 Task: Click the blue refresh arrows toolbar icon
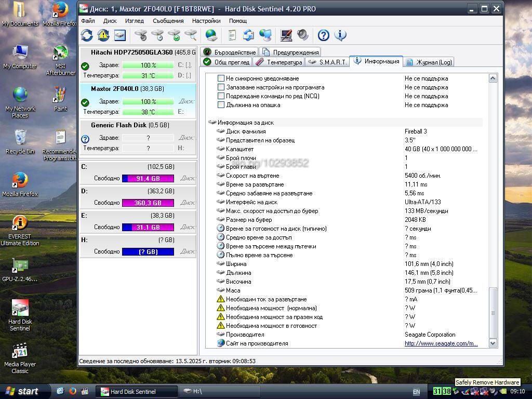87,35
